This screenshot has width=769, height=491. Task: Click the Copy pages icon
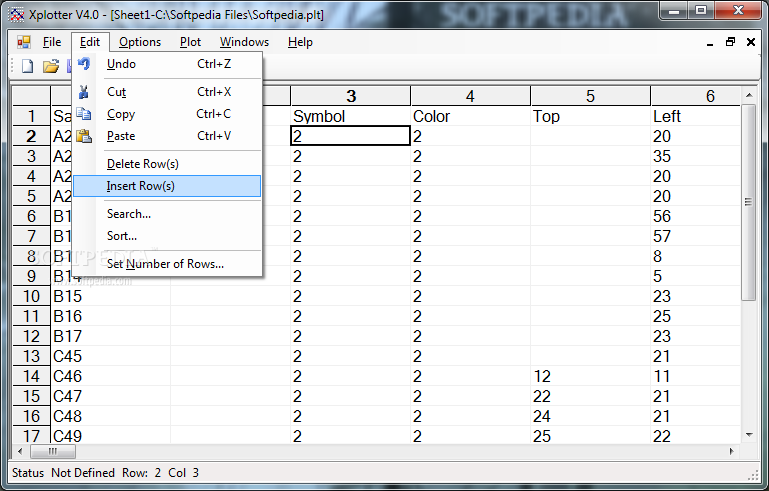84,114
